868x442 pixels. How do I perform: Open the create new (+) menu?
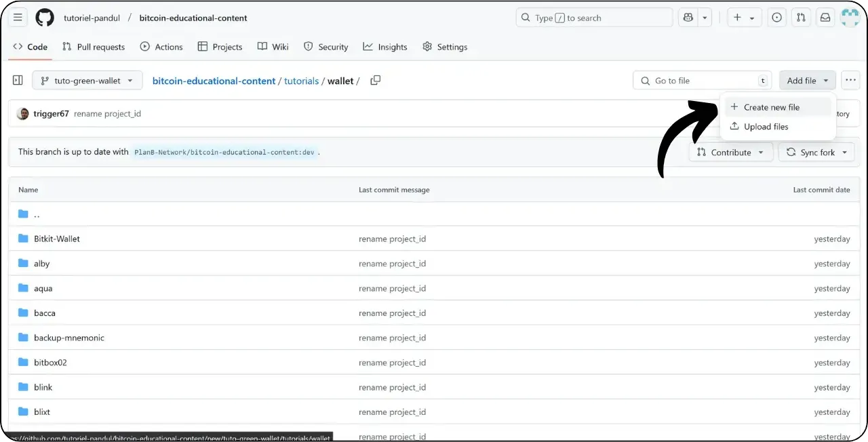[744, 17]
